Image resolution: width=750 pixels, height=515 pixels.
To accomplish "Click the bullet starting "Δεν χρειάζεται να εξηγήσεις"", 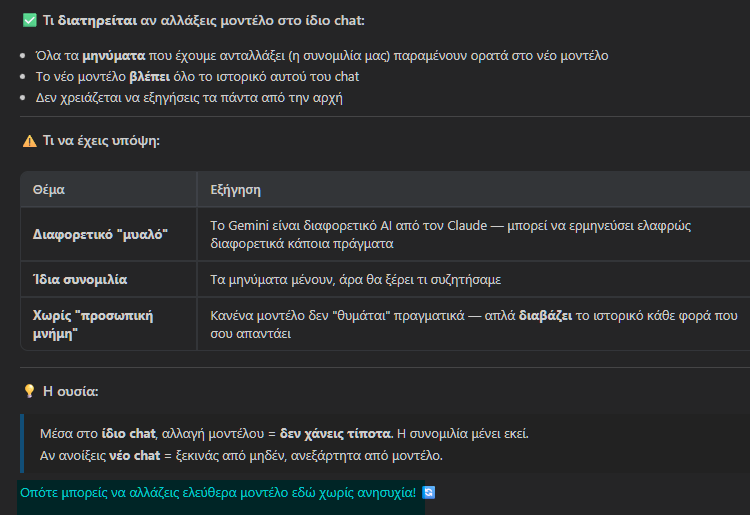I will 188,97.
